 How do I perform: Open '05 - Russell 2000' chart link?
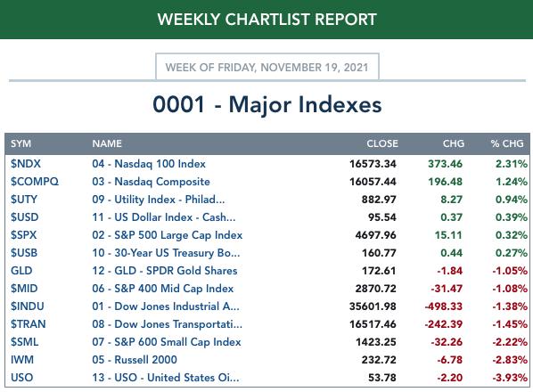coord(135,359)
